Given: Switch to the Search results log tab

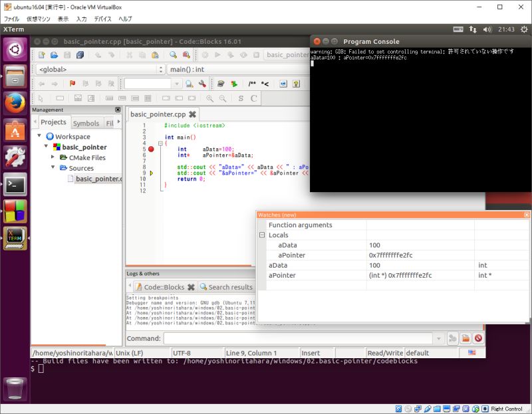Looking at the screenshot, I should pos(227,287).
